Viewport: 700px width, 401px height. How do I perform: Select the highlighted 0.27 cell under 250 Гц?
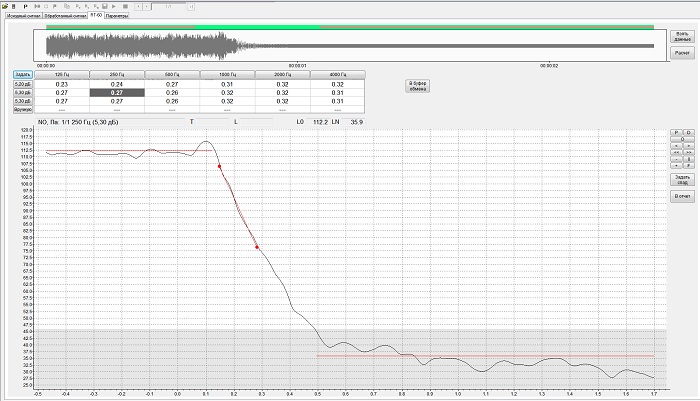click(117, 92)
